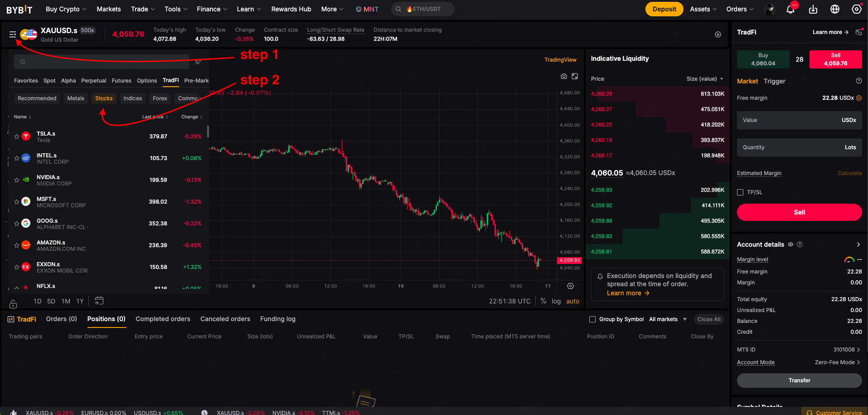Favorite GOOG.s with the star icon
Image resolution: width=868 pixels, height=415 pixels.
point(17,224)
